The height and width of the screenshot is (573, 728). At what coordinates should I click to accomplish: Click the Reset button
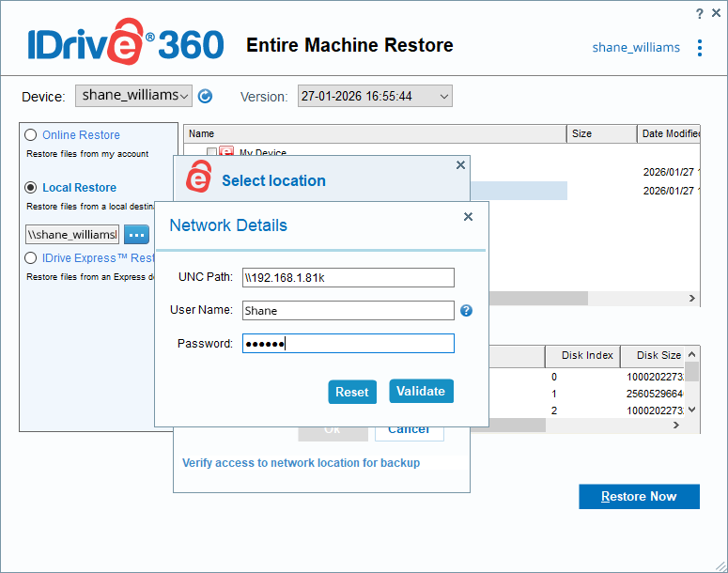coord(351,392)
